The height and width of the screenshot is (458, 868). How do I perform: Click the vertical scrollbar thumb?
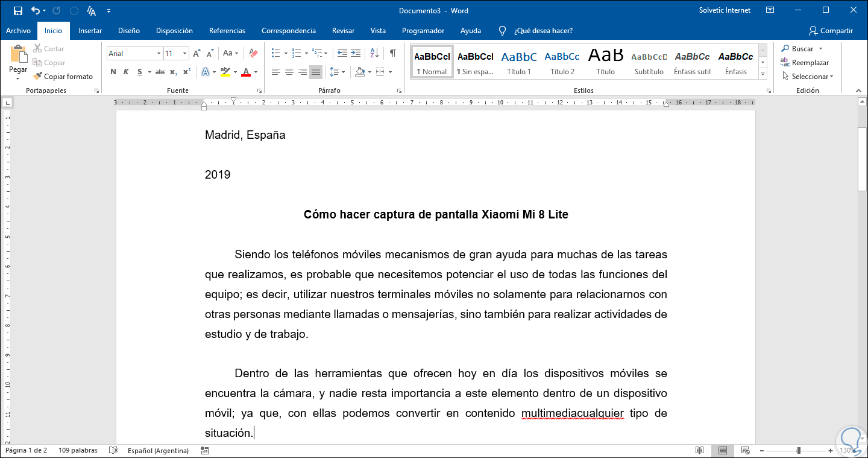click(x=862, y=159)
